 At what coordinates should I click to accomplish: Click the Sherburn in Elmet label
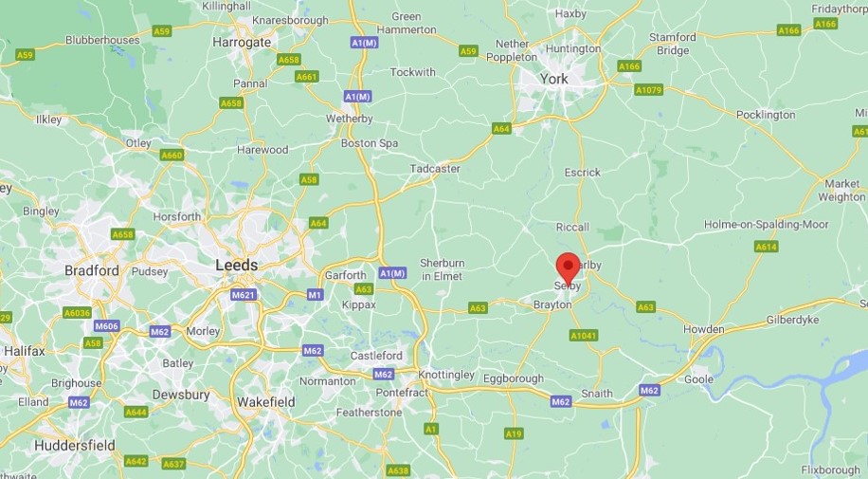click(x=443, y=269)
